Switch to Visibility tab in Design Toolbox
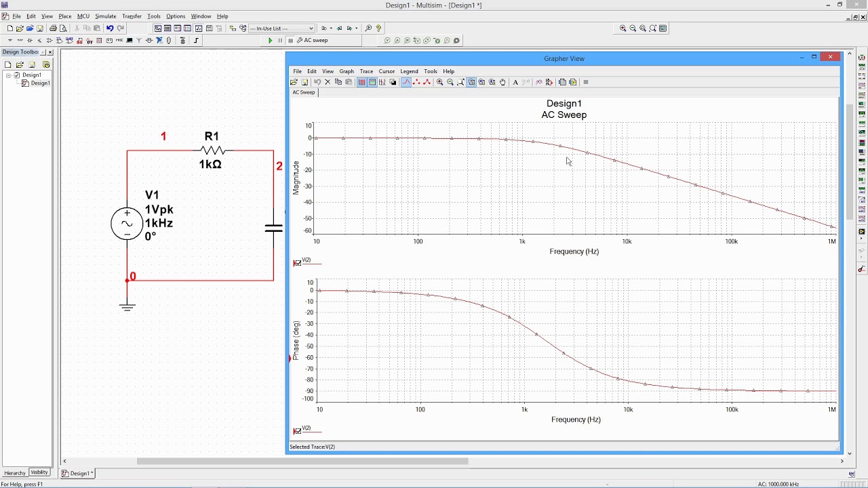Screen dimensions: 868x488 point(39,472)
